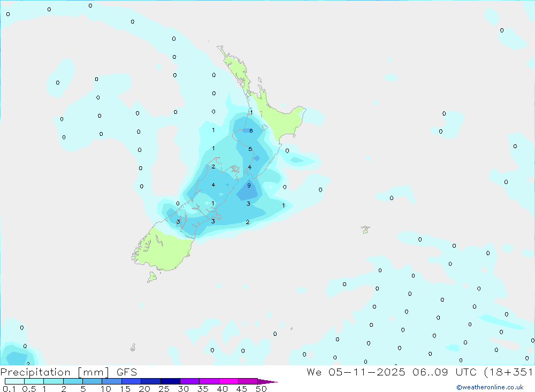Open the weatheronline.co.uk copyright link

[490, 387]
